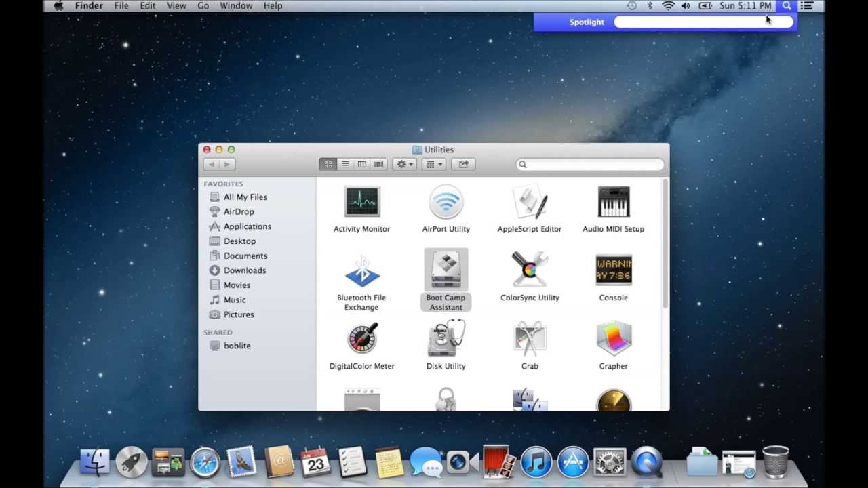Select the Console app icon

pyautogui.click(x=614, y=270)
